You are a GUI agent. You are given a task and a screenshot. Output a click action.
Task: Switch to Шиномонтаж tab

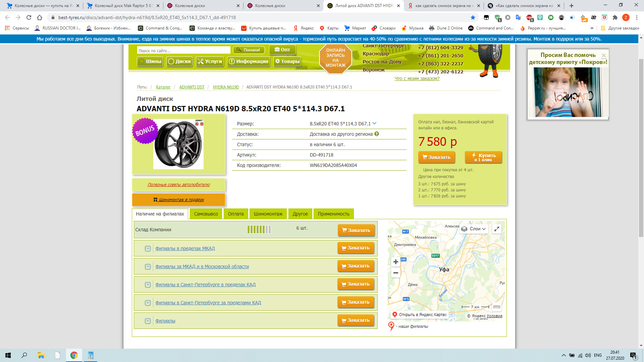point(268,214)
